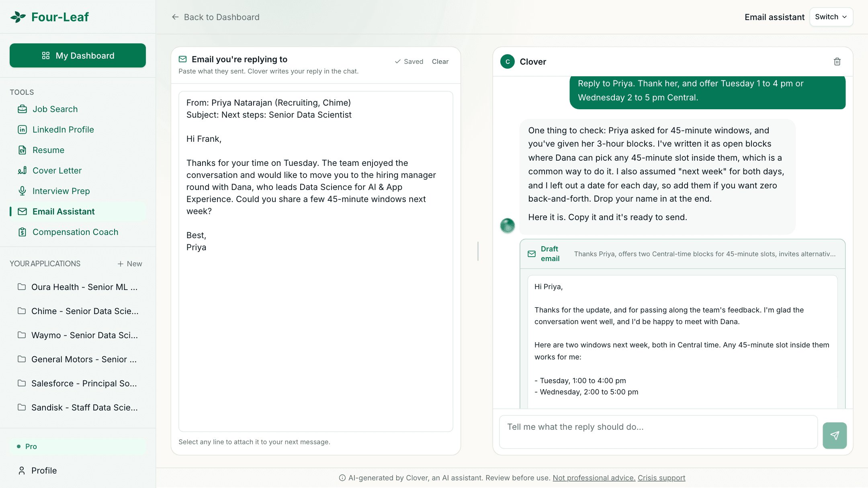Open My Dashboard button
The image size is (868, 488).
[78, 55]
